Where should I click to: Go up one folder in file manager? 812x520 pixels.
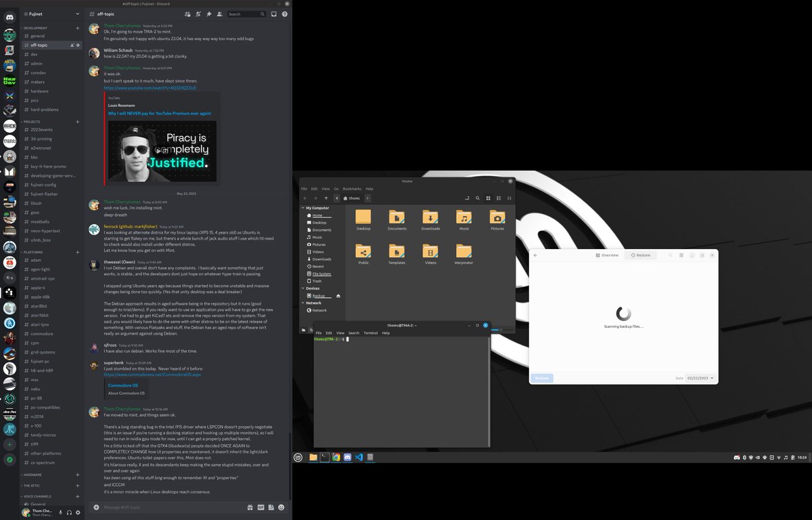pyautogui.click(x=326, y=198)
